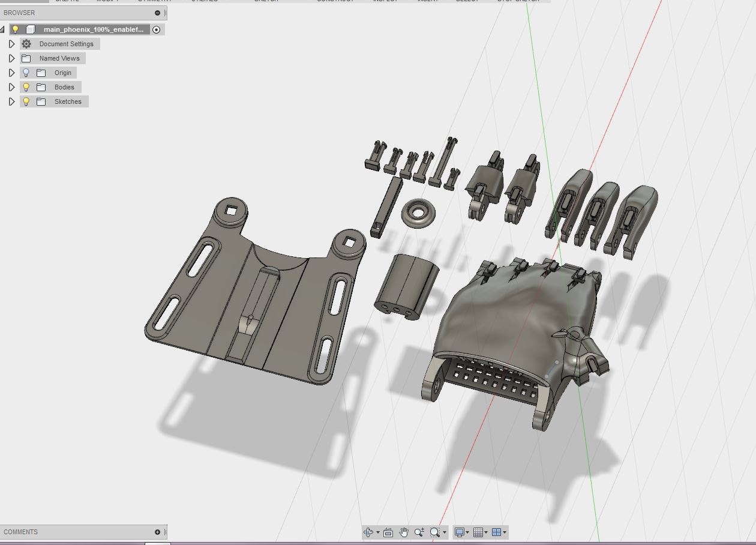Open the Zoom Window options dropdown arrow

click(445, 532)
